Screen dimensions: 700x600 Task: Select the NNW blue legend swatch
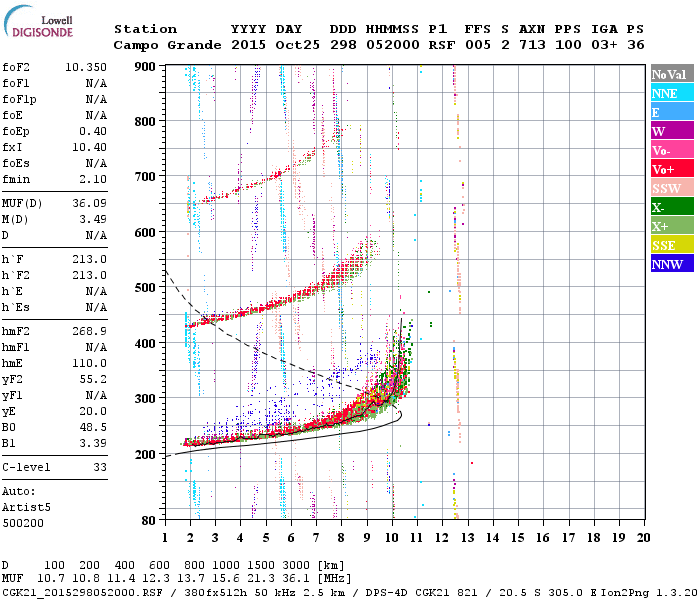coord(672,263)
